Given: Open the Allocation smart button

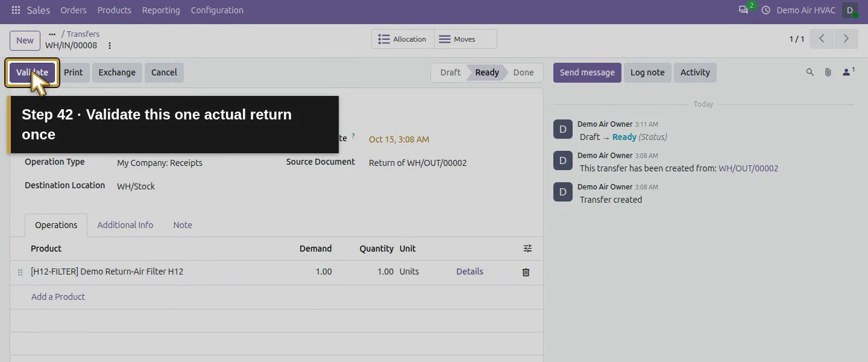Looking at the screenshot, I should 402,39.
